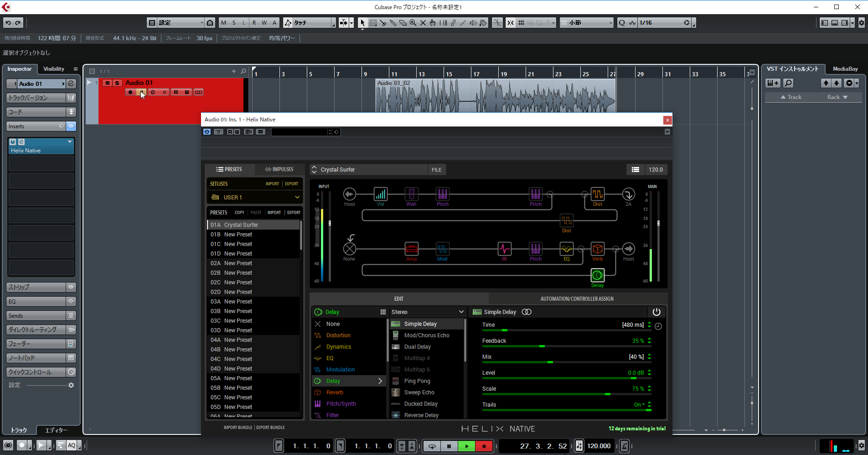Switch to AUTOMATION/CONTROLLER ASSIGN tab

pos(577,299)
